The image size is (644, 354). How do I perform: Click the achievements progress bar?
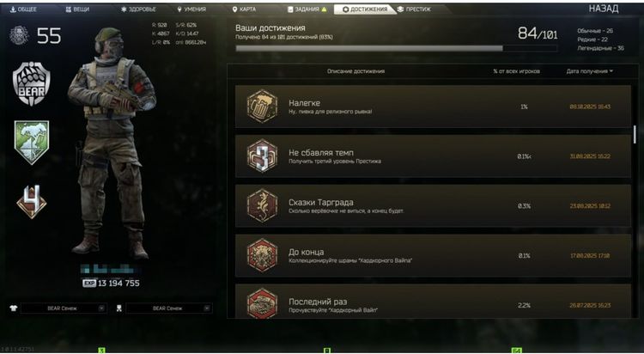[397, 48]
